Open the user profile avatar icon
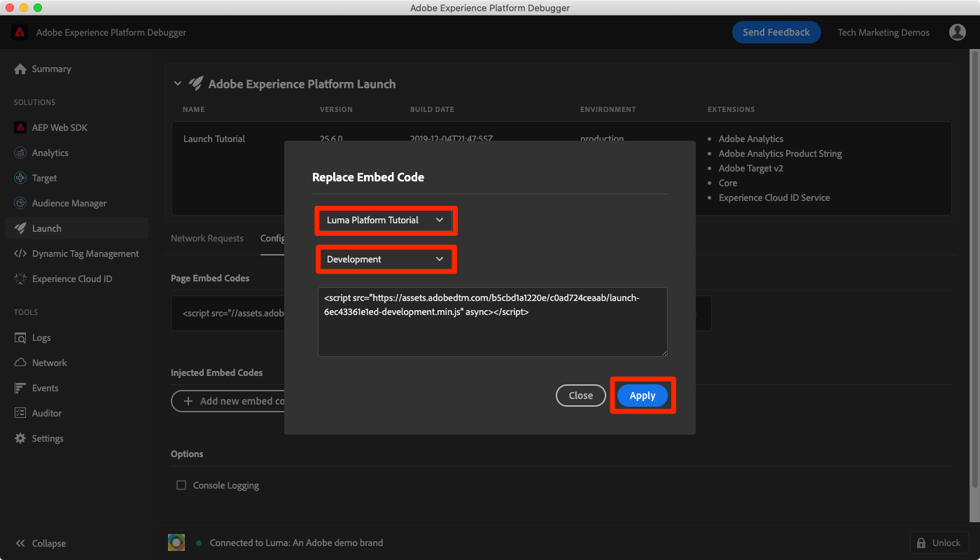 (957, 32)
